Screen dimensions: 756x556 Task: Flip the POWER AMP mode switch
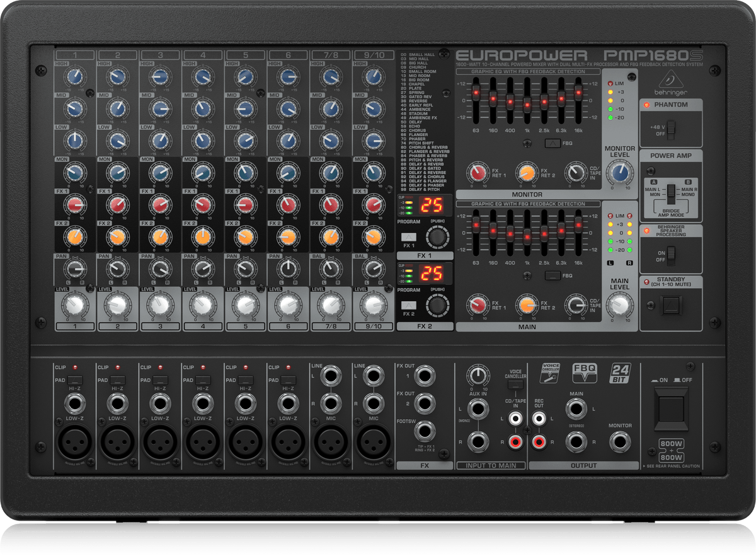click(x=671, y=194)
